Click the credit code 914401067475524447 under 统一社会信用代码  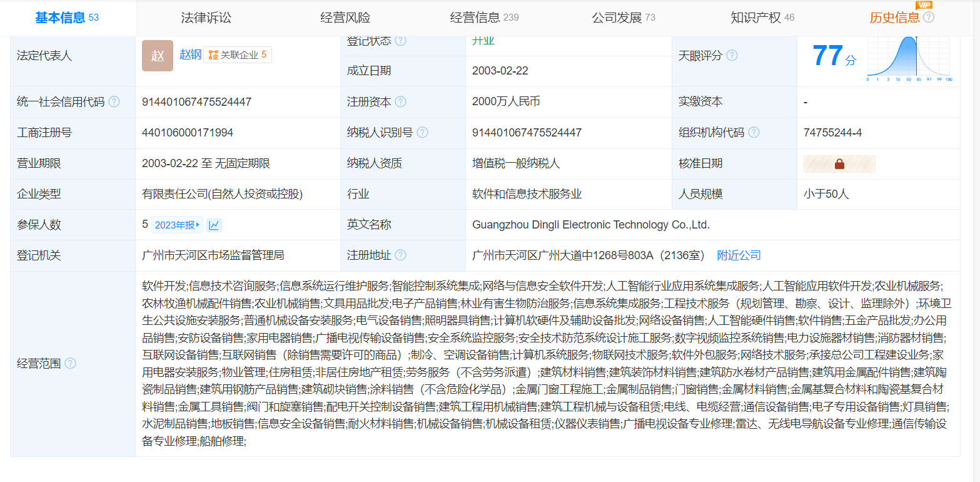tap(197, 101)
